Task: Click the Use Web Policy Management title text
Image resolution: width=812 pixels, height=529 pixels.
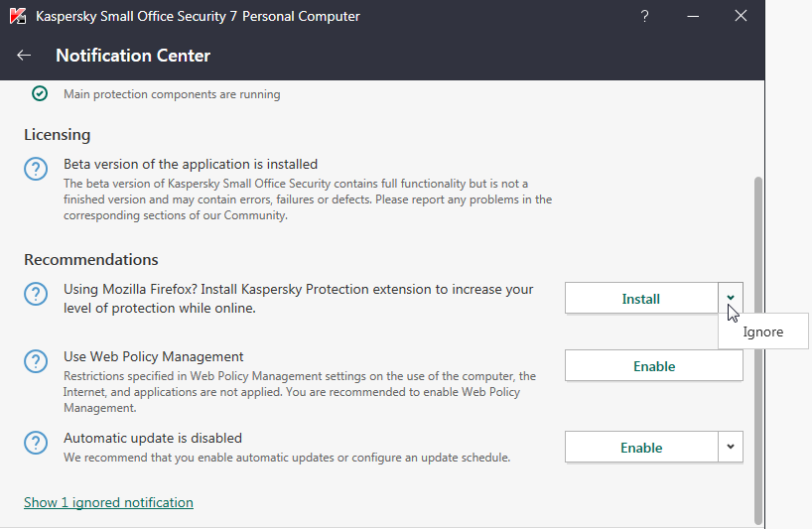Action: coord(154,356)
